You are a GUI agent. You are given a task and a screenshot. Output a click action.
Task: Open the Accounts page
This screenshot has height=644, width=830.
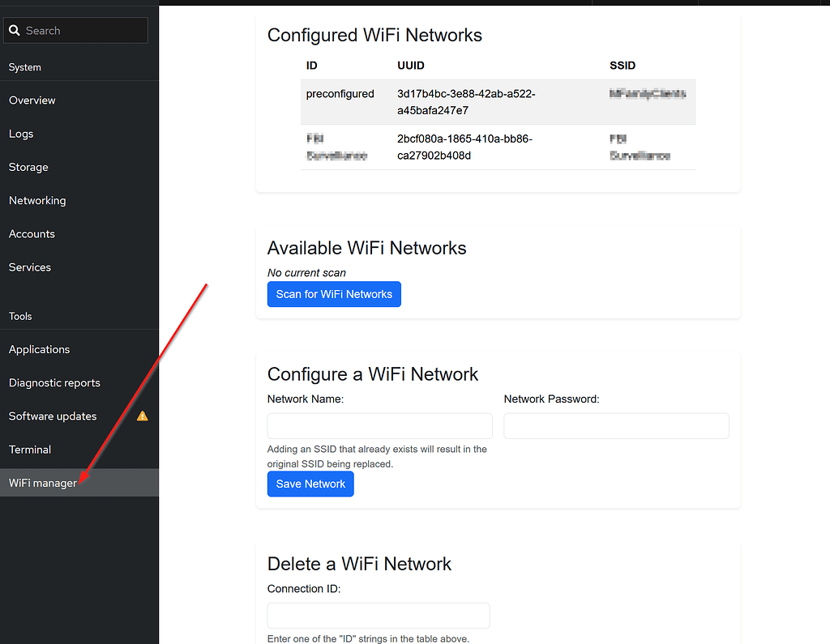[32, 233]
